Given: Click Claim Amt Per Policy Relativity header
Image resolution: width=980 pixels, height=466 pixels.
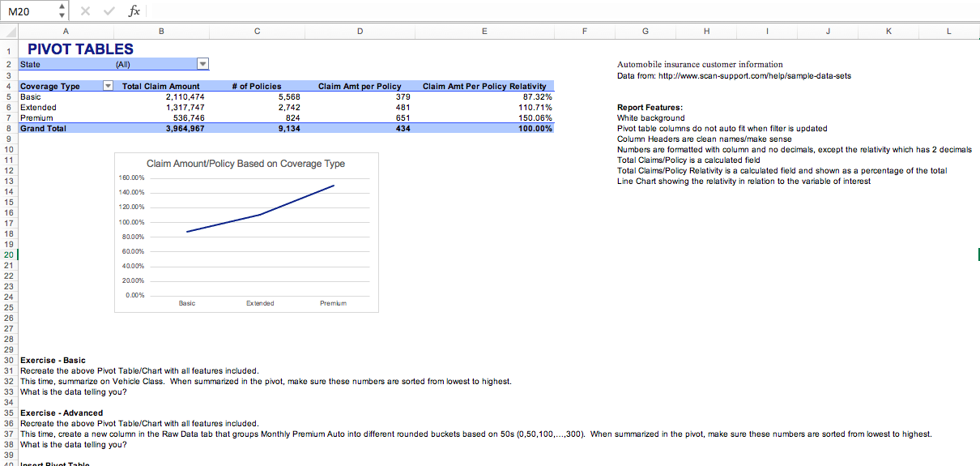Looking at the screenshot, I should 484,86.
